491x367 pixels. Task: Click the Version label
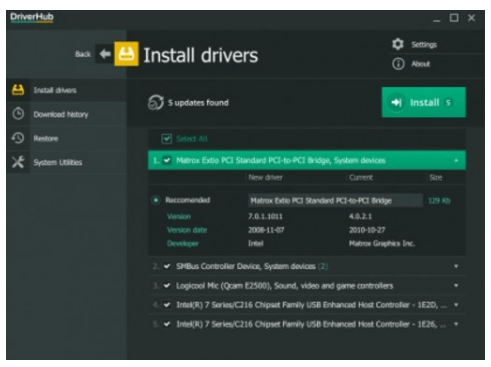coord(179,216)
